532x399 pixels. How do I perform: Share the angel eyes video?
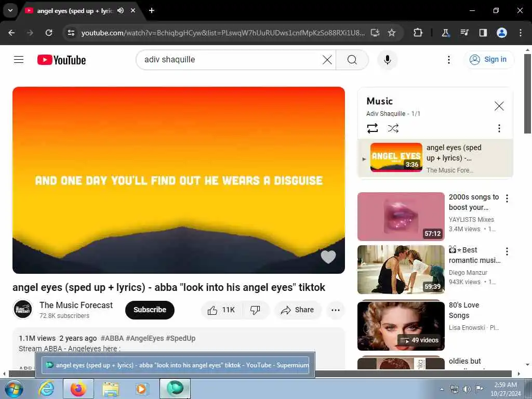(x=298, y=310)
